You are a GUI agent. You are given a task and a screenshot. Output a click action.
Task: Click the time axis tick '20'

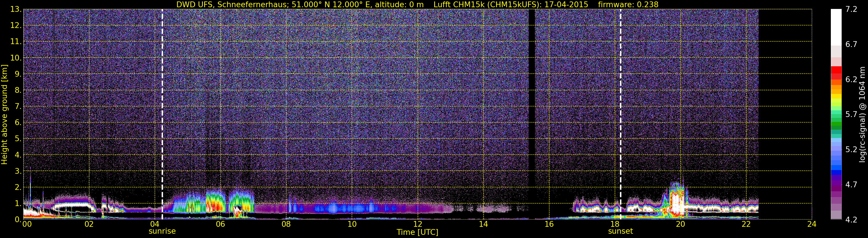point(680,224)
